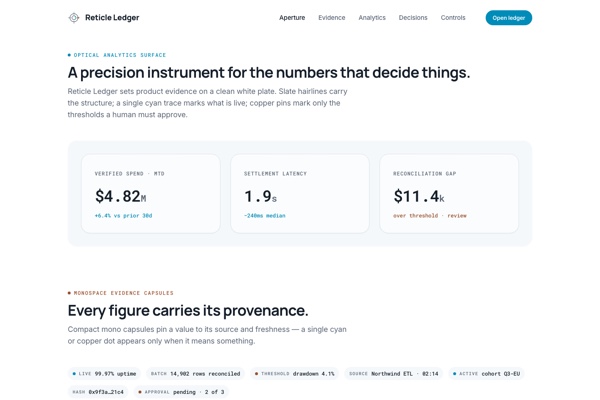Screen dimensions: 600x400
Task: Select the Decisions nav link
Action: pos(413,18)
